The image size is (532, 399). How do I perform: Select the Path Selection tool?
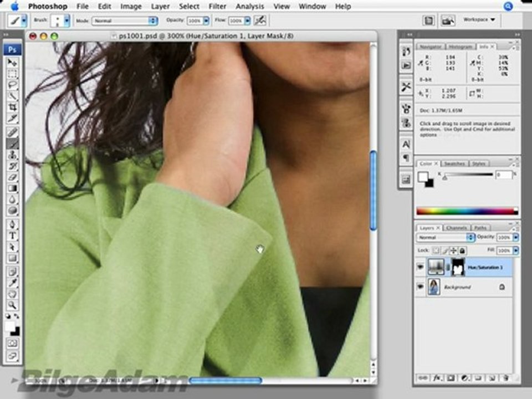[x=12, y=247]
